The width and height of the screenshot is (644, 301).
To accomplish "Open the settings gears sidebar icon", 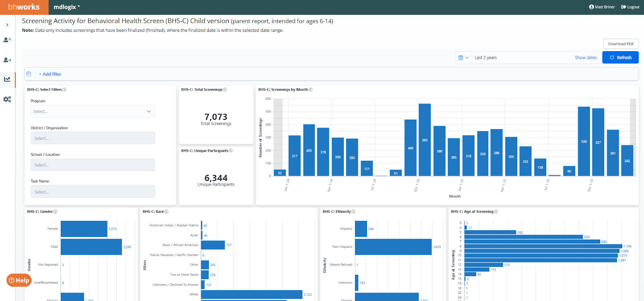I will click(x=7, y=99).
